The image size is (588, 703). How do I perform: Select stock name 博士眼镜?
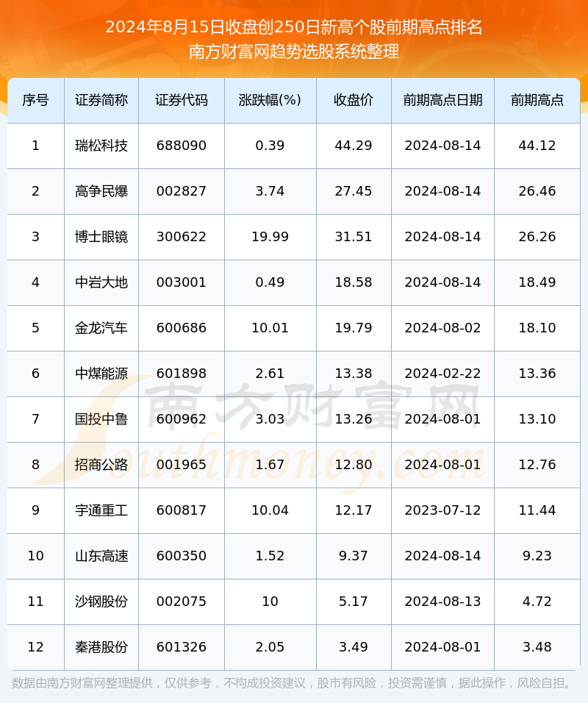(101, 237)
